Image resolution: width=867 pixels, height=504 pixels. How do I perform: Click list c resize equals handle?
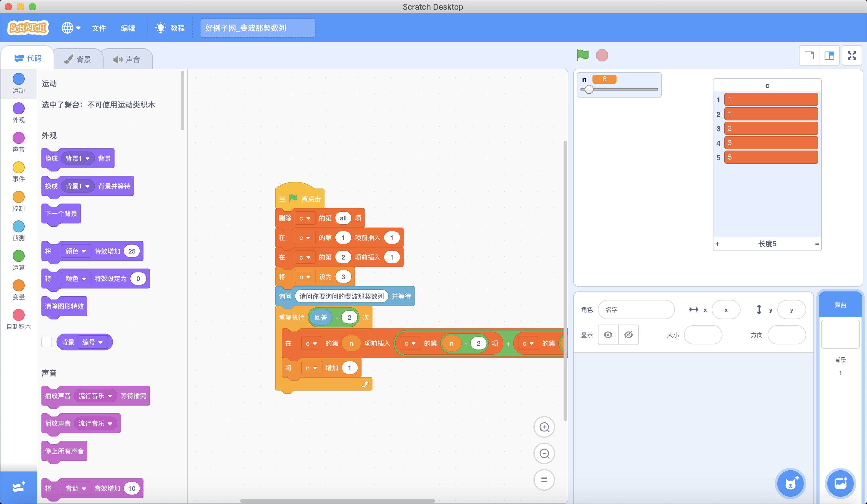click(817, 244)
